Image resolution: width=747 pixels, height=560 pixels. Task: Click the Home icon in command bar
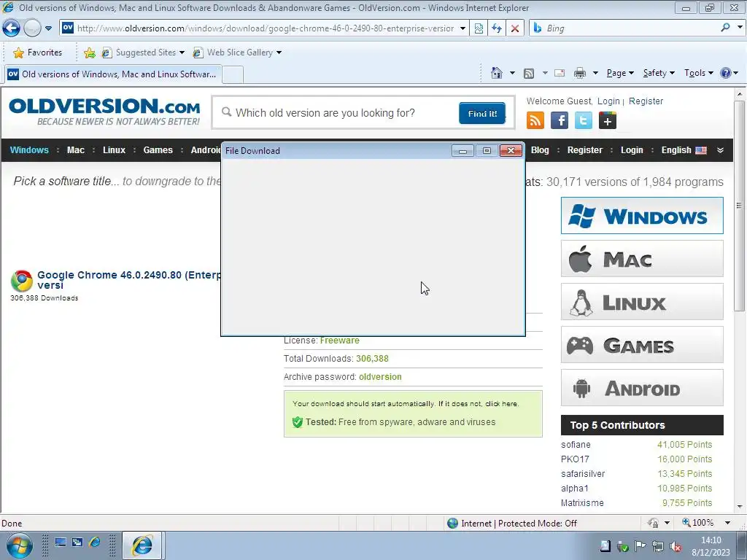click(x=496, y=73)
